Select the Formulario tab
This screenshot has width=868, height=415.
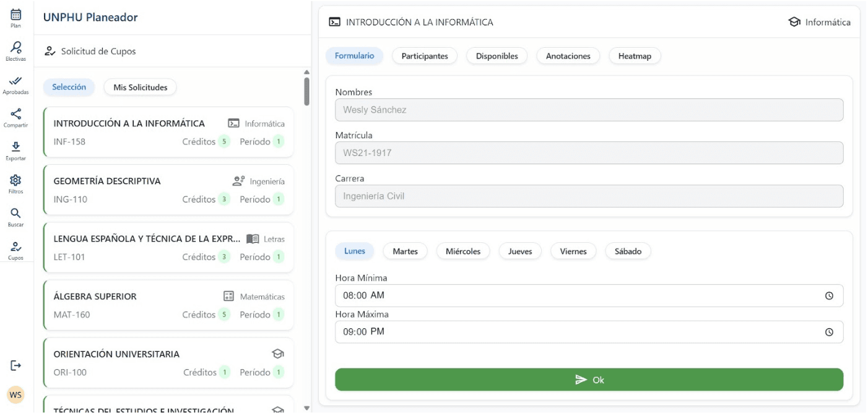[355, 56]
